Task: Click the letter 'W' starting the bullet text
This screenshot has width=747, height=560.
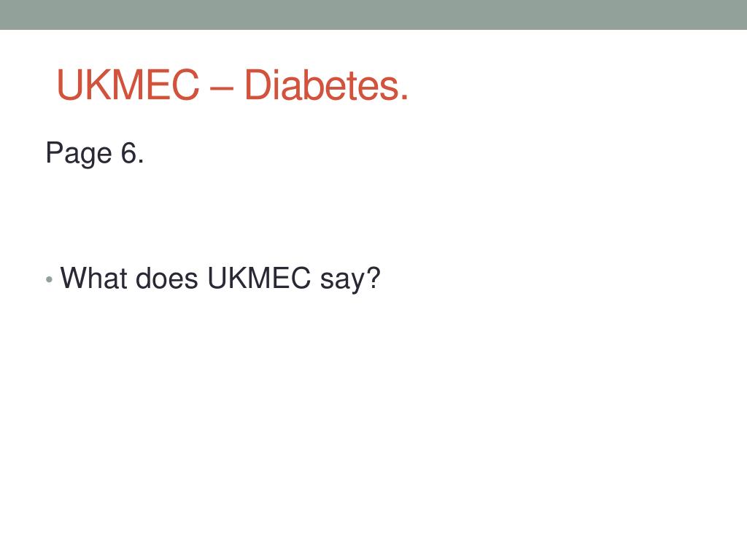Action: tap(74, 278)
